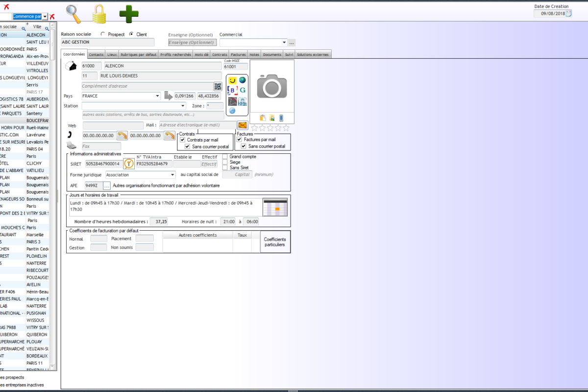
Task: Click the SIRET lookup icon
Action: [x=128, y=164]
